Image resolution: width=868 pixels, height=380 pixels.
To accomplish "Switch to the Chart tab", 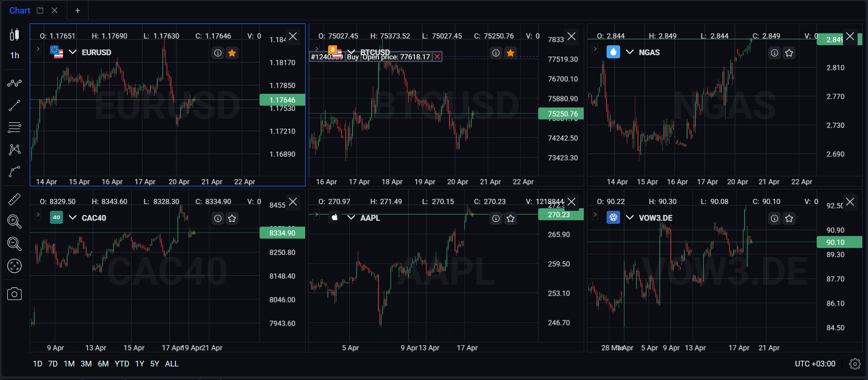I will (20, 10).
